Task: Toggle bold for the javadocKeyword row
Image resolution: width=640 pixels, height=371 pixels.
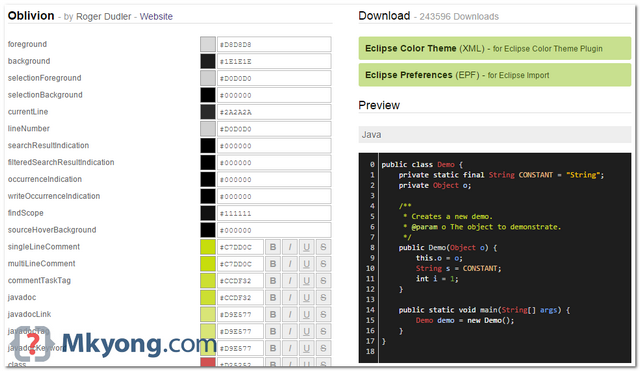Action: [273, 349]
